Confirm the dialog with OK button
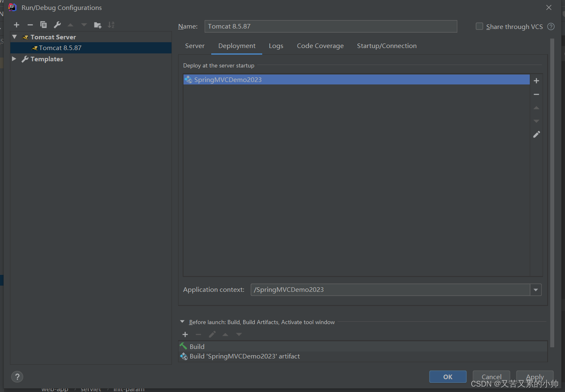Viewport: 565px width, 392px height. click(448, 377)
